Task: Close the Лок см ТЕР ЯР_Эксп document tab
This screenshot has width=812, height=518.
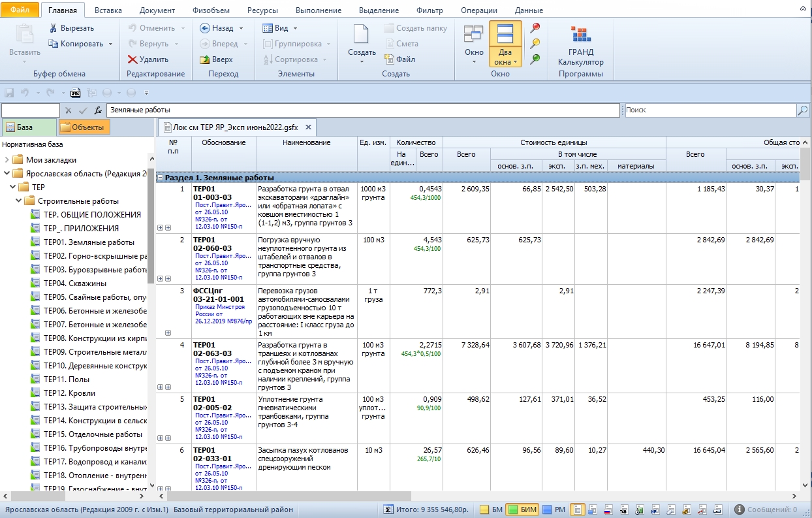Action: (309, 127)
